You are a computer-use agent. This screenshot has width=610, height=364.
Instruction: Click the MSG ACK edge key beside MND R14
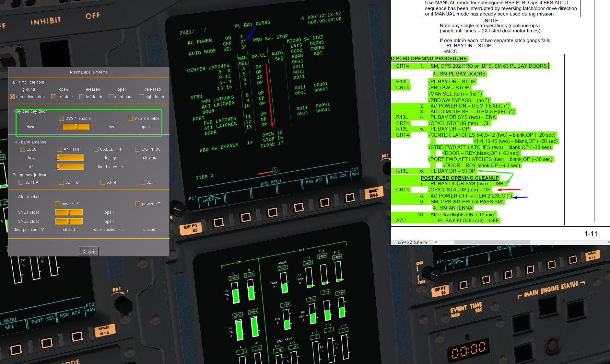(350, 198)
